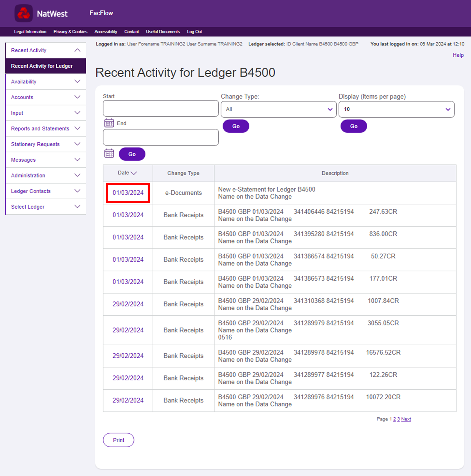
Task: Select Recent Activity for Ledger menu item
Action: point(42,66)
